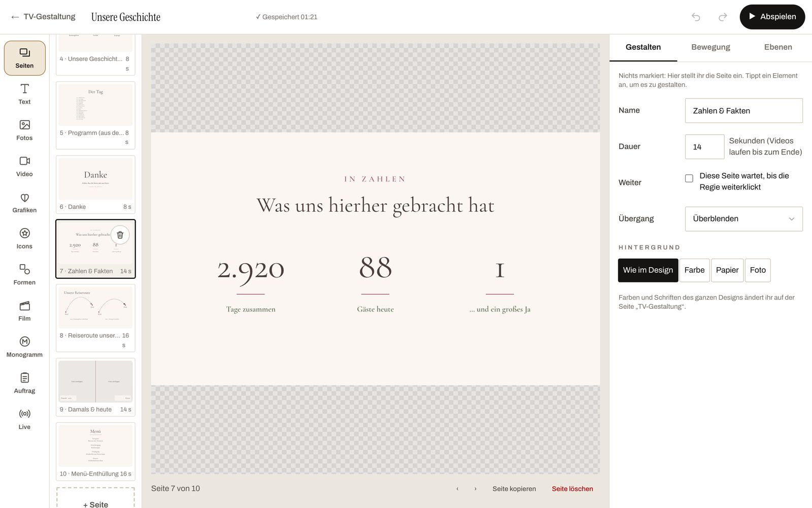This screenshot has height=508, width=812.
Task: Switch to the Gestalten tab
Action: (x=643, y=47)
